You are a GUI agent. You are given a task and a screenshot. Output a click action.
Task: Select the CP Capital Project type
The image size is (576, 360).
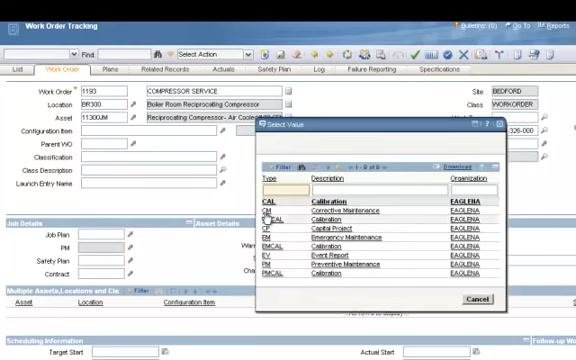(266, 228)
